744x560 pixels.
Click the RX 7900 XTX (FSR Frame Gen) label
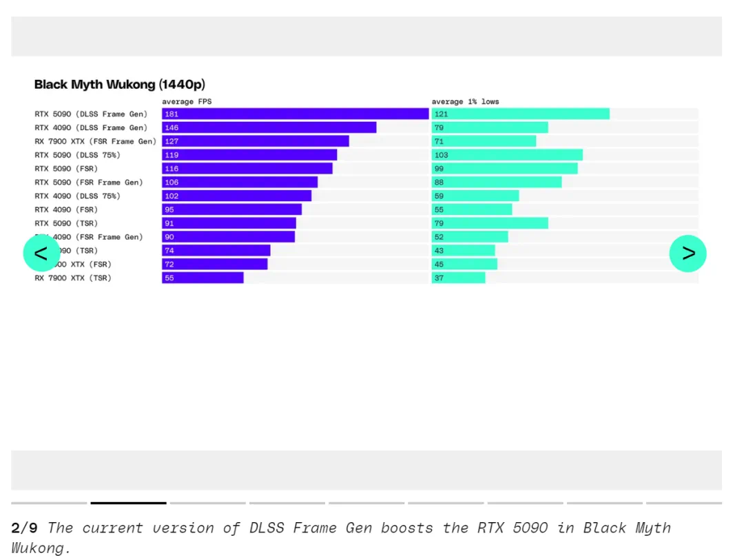95,141
